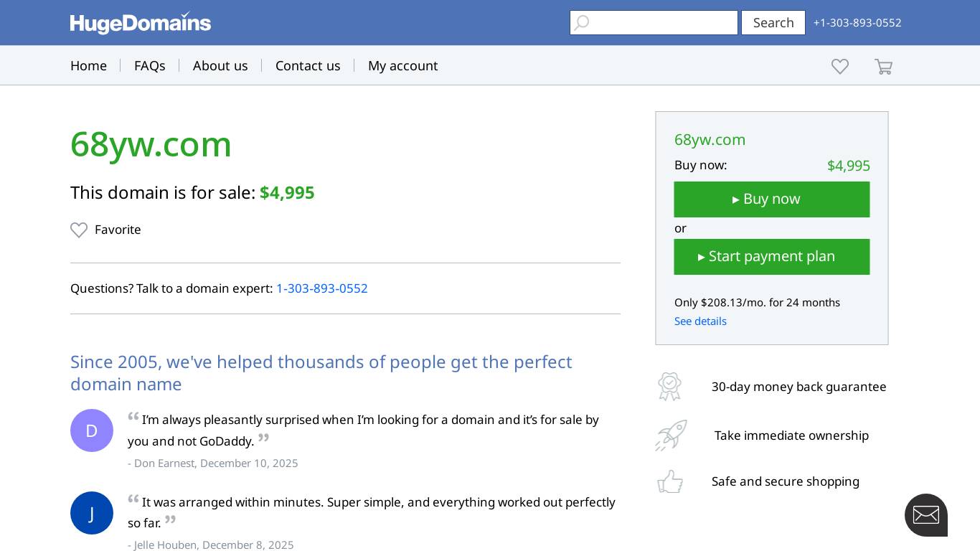Click the wishlist heart icon in navbar
The image size is (980, 551).
[x=840, y=67]
